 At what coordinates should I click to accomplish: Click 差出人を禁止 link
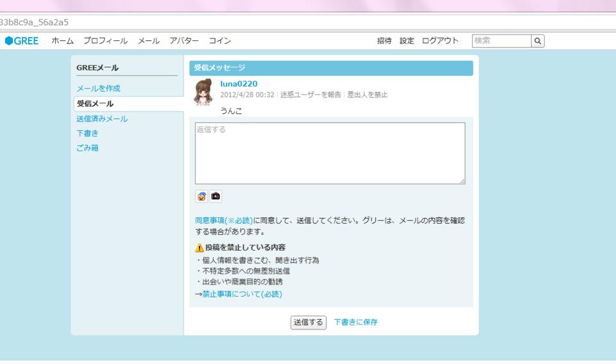[x=367, y=95]
